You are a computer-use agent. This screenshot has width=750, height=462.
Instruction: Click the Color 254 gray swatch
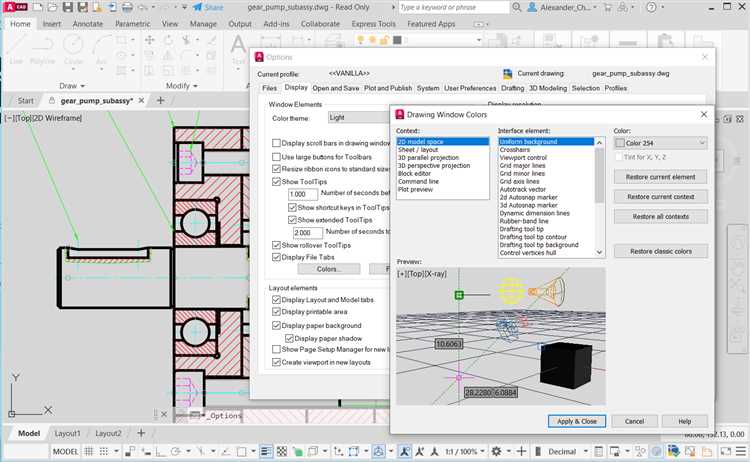(620, 143)
